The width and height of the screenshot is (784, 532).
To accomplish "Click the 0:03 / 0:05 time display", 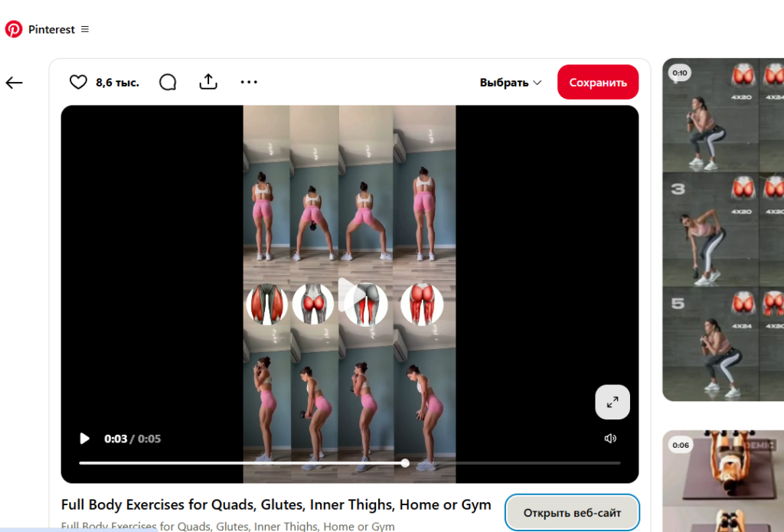I will tap(132, 439).
